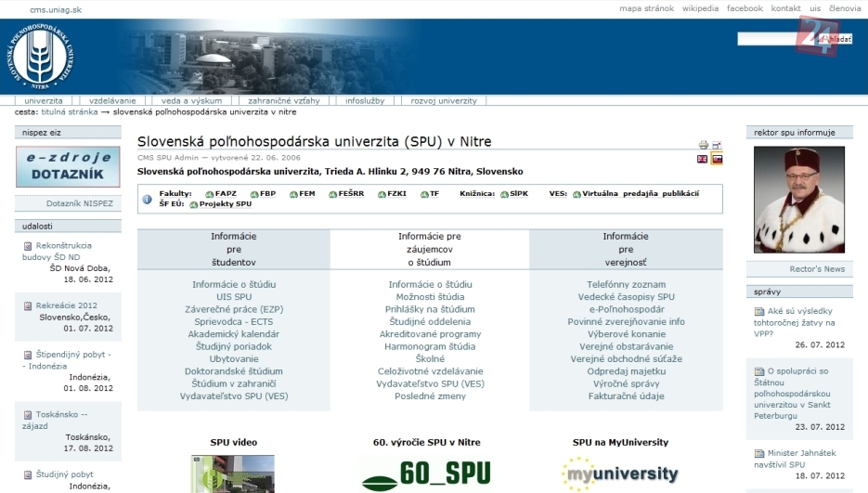Open the e-zdroje Dotazník banner

click(68, 167)
